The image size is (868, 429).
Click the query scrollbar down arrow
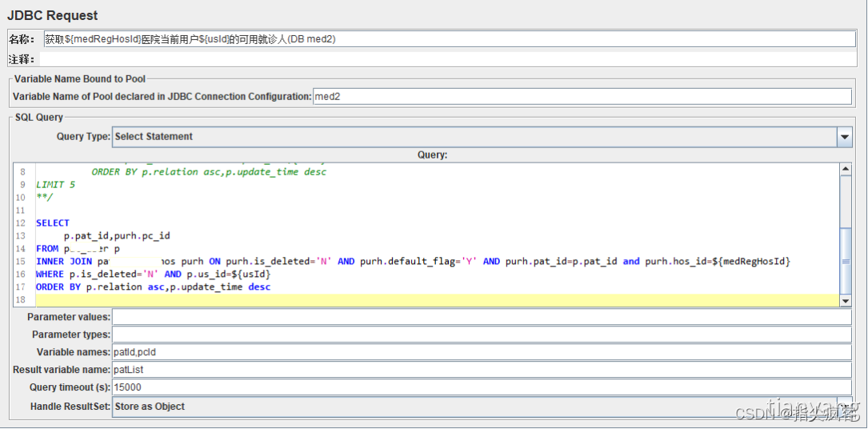coord(846,301)
